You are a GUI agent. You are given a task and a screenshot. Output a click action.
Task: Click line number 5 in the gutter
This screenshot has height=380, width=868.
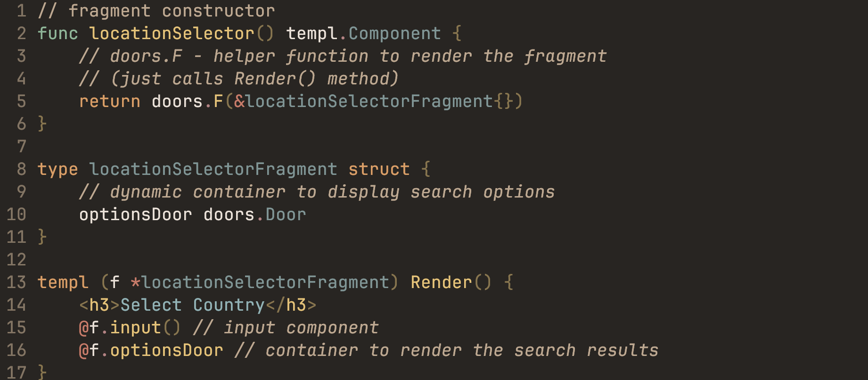(21, 101)
